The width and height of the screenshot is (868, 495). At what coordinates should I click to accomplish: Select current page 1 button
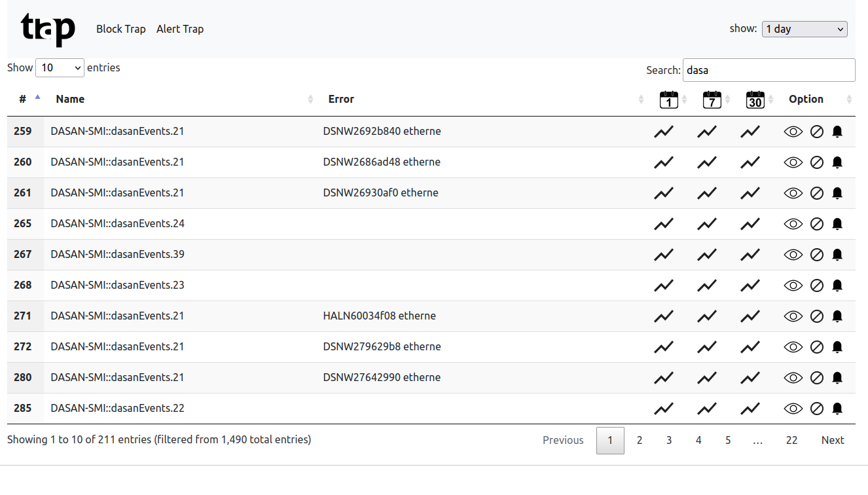click(610, 440)
